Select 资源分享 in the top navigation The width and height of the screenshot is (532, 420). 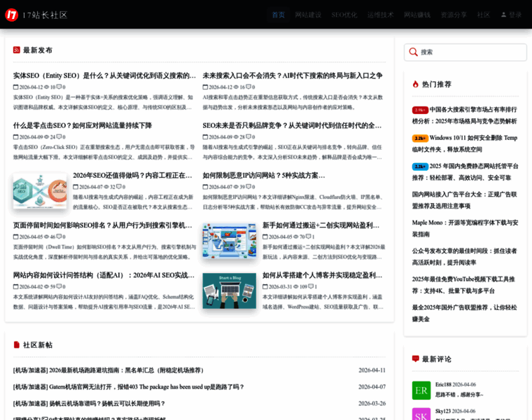tap(454, 15)
